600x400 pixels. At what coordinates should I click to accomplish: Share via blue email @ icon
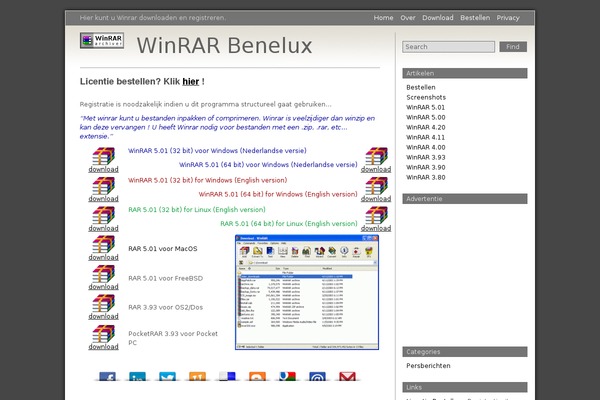tap(317, 376)
